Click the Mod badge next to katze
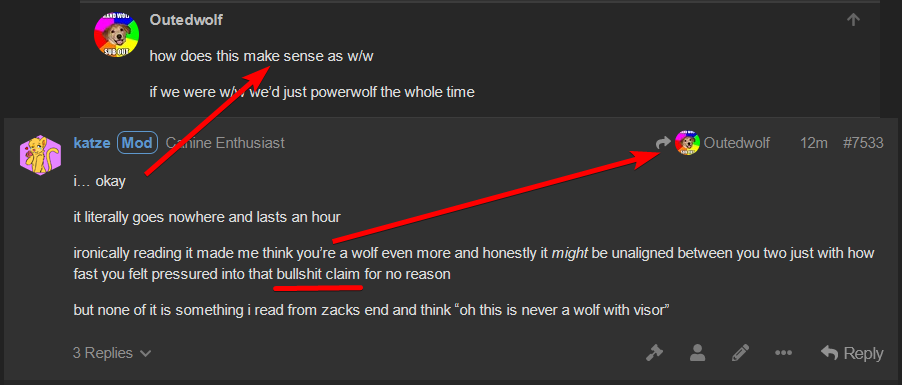Image resolution: width=902 pixels, height=385 pixels. click(x=137, y=142)
